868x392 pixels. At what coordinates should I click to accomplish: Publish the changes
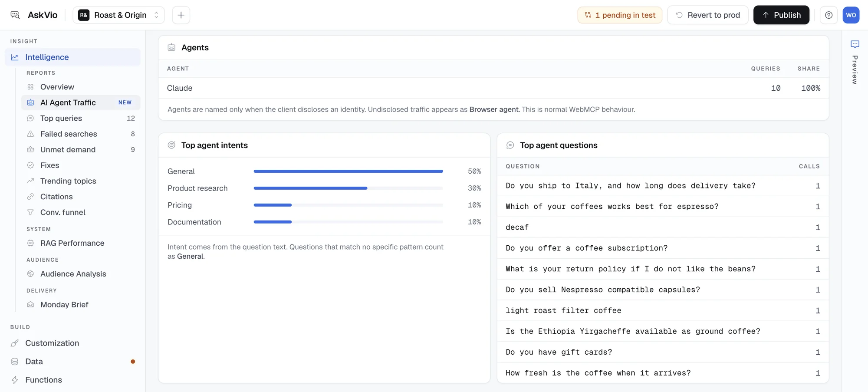tap(781, 15)
